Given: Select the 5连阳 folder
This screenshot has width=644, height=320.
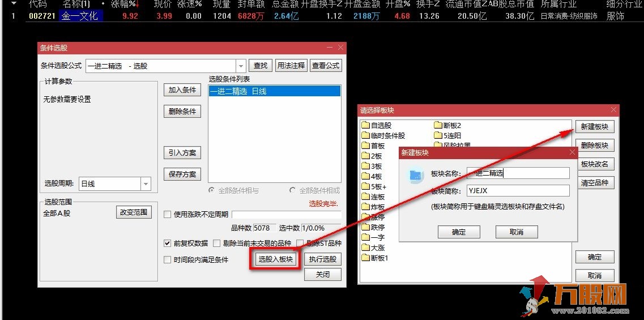Looking at the screenshot, I should [447, 135].
